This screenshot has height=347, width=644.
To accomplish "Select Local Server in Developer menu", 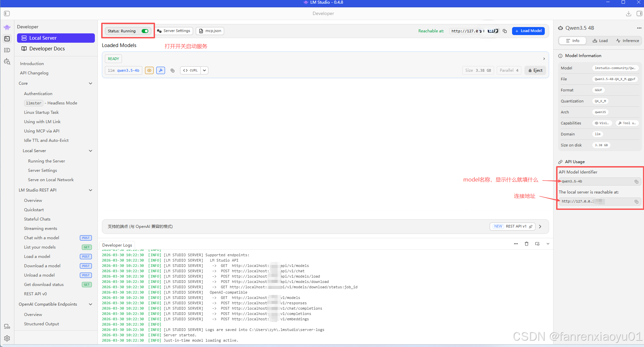I will 56,38.
